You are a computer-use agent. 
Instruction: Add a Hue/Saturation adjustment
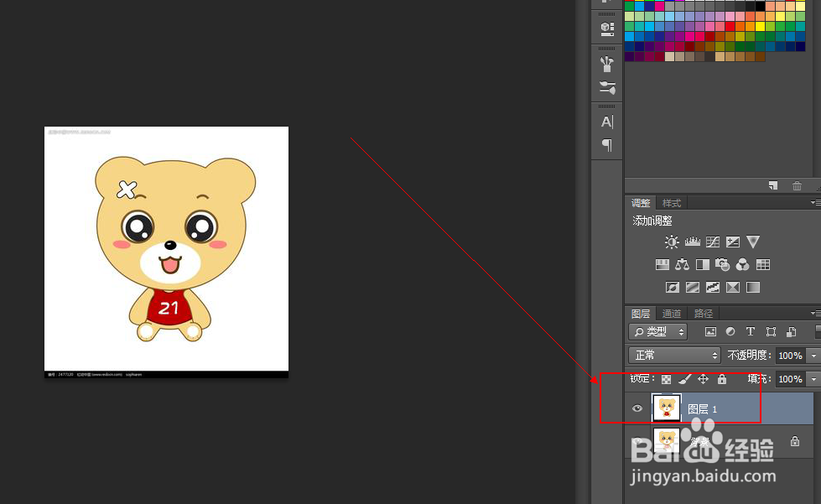tap(663, 265)
